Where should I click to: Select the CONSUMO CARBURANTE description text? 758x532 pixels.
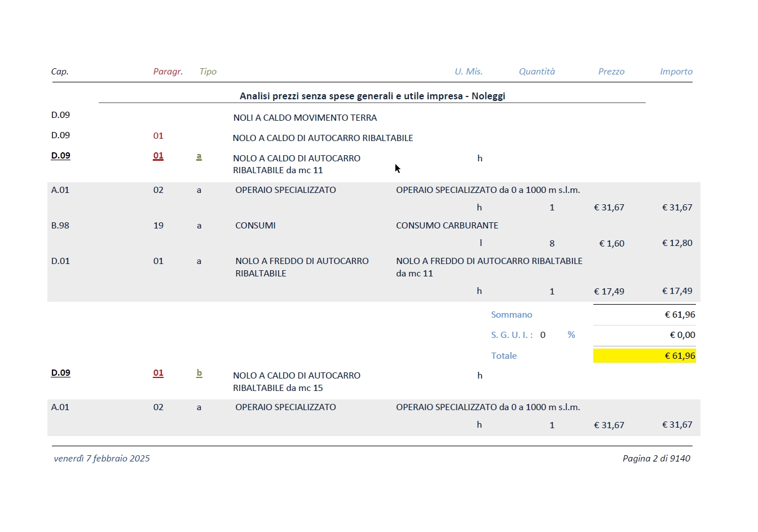(x=447, y=226)
